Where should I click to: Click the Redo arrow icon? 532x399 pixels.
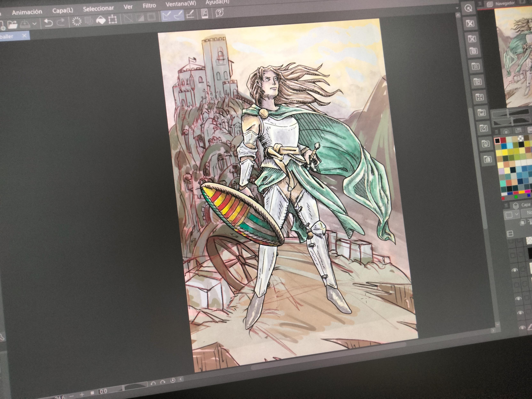[x=61, y=22]
